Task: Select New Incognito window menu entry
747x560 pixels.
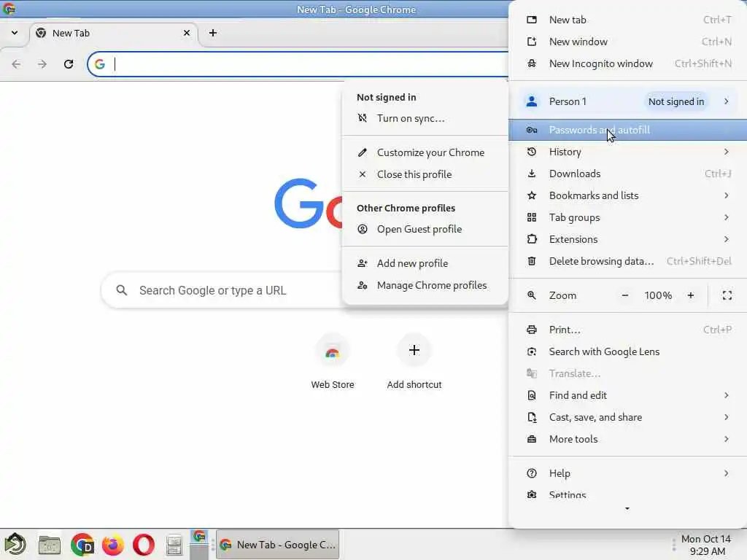Action: click(628, 63)
